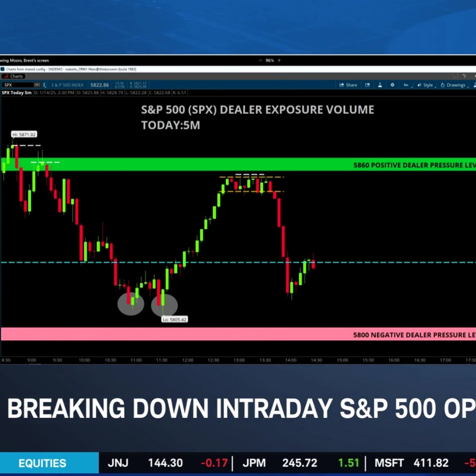
Task: Click the Charts tab bar-chart icon
Action: 6,76
